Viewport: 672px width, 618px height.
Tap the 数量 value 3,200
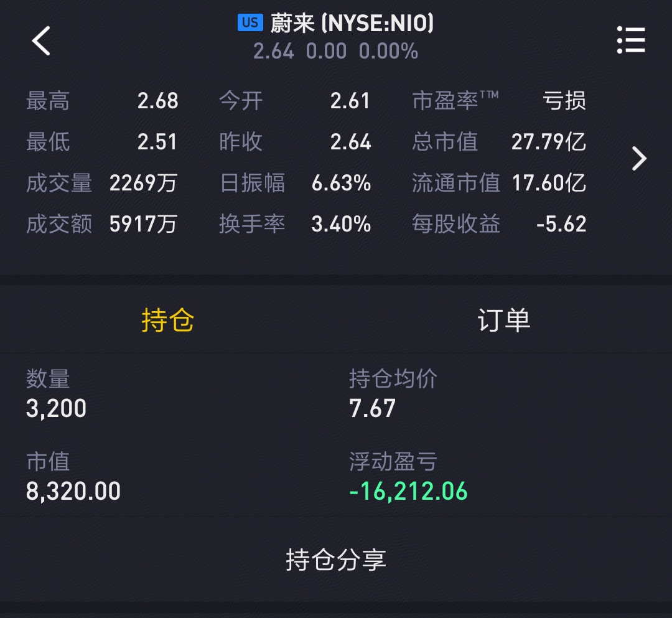tap(56, 408)
